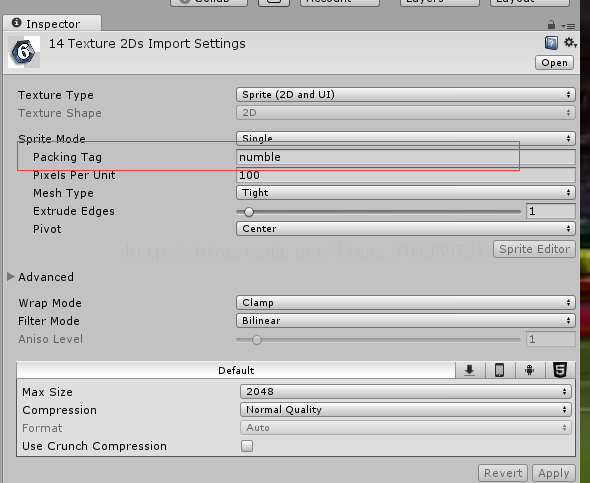Open the Mesh Type dropdown
590x483 pixels.
[x=406, y=193]
